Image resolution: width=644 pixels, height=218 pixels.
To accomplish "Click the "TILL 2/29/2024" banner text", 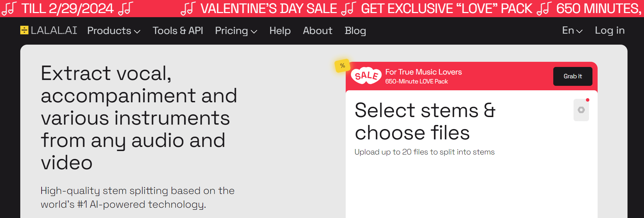I will 67,9.
